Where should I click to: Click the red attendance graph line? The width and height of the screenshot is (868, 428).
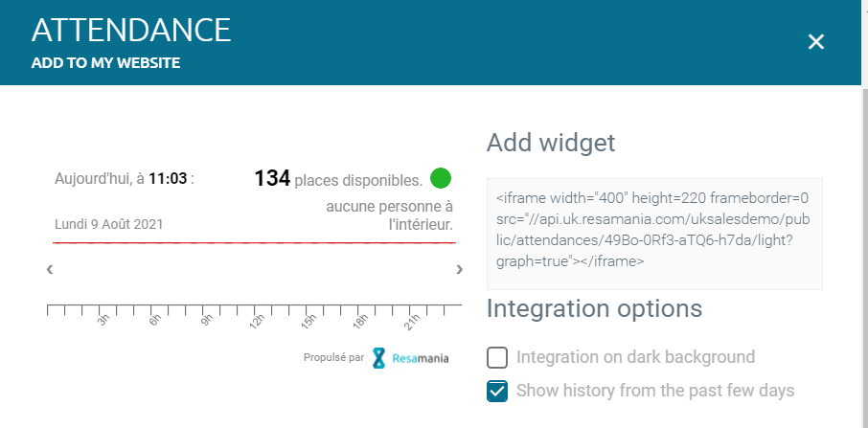[x=254, y=243]
